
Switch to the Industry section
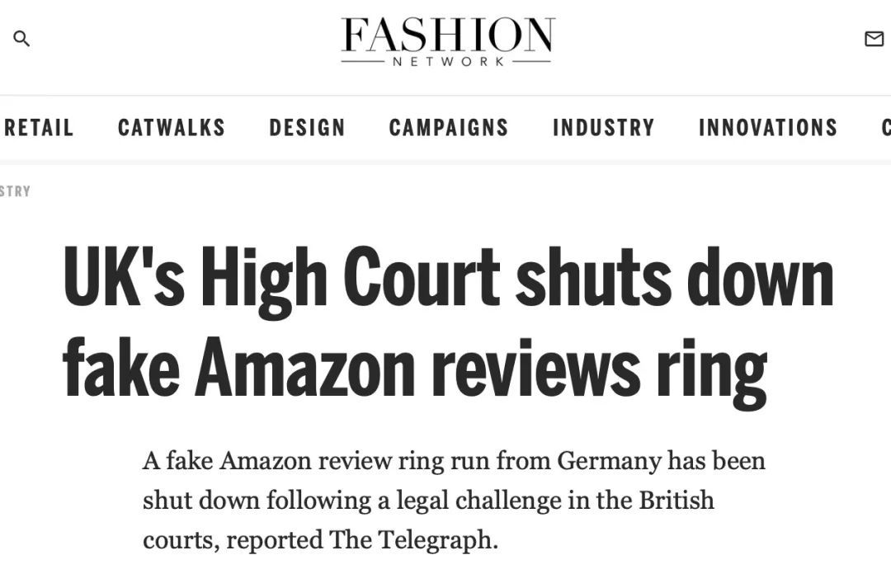point(603,128)
